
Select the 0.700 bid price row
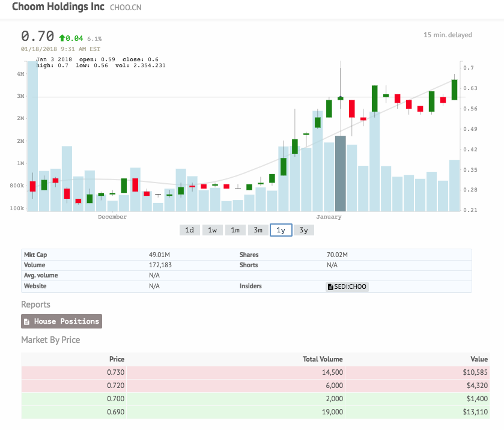tap(254, 399)
